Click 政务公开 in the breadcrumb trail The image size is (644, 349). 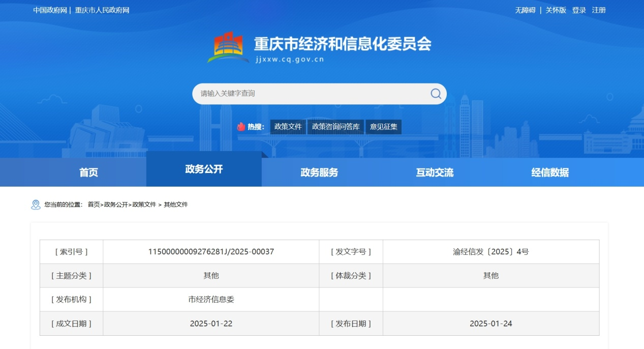tap(116, 205)
